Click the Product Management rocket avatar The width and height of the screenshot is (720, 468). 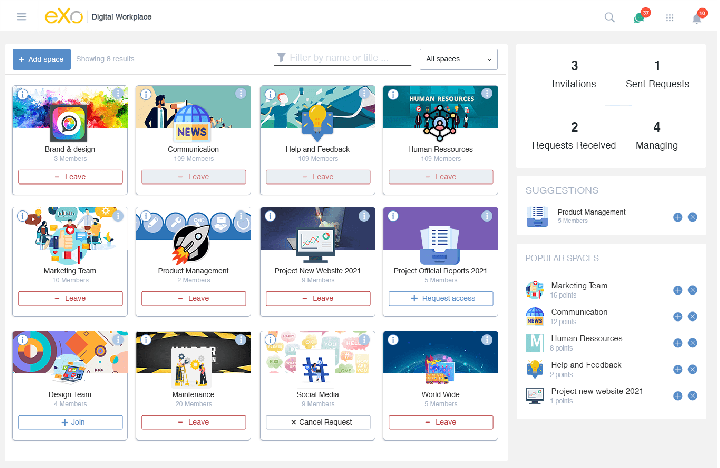191,245
